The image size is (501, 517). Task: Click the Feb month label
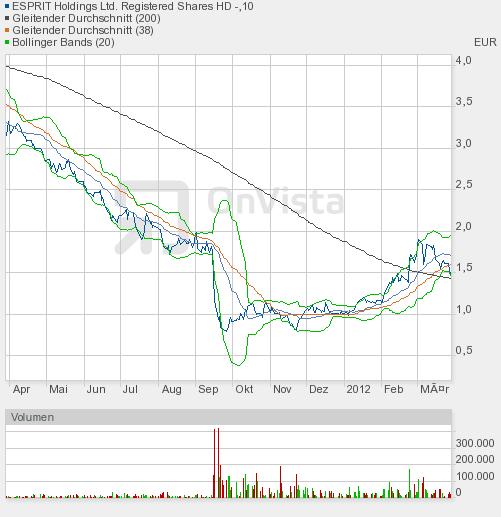pos(394,389)
